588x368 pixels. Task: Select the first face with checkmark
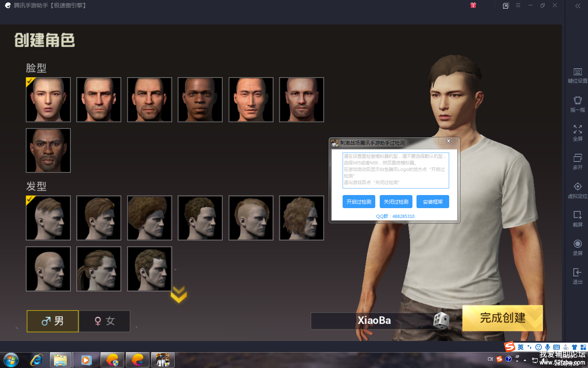48,100
